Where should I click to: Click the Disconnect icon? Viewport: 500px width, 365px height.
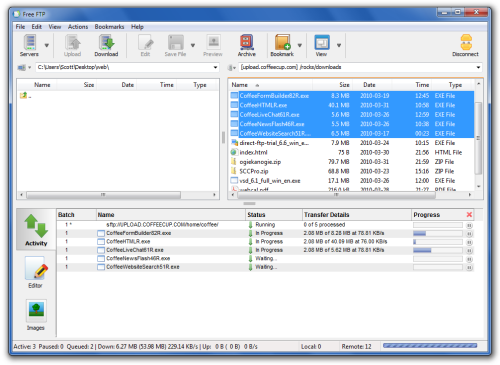point(465,45)
